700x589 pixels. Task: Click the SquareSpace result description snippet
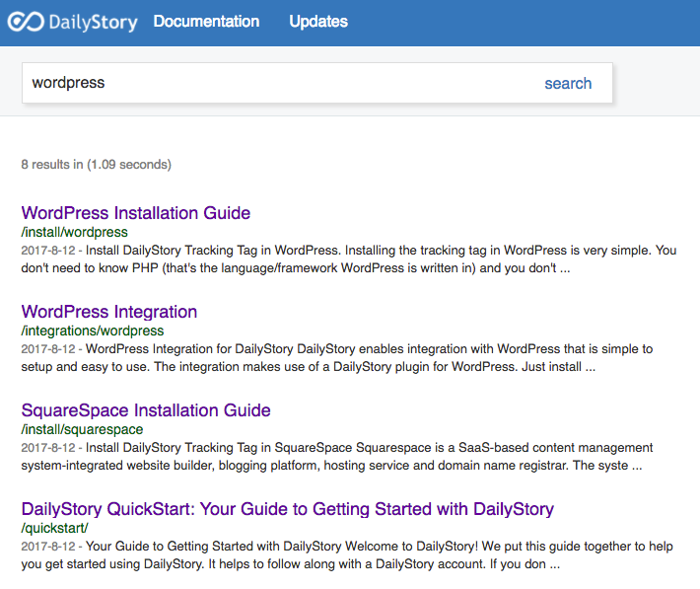pos(337,457)
